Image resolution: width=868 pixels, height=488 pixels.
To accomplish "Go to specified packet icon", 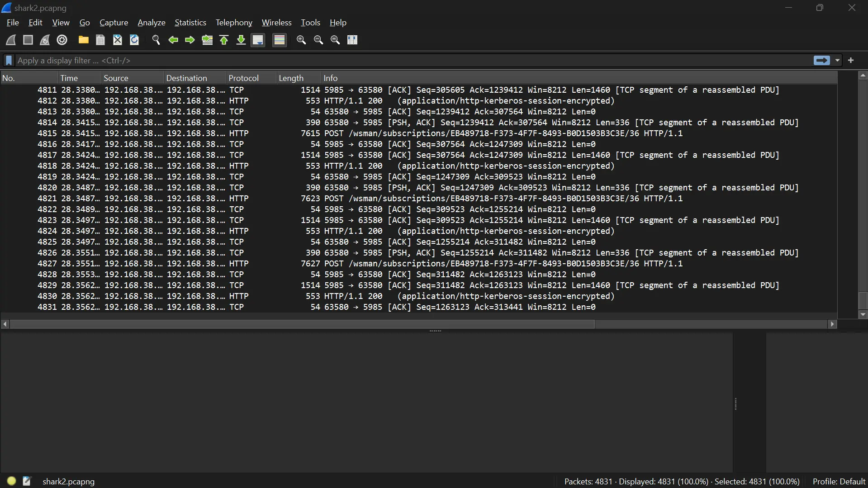I will [207, 40].
